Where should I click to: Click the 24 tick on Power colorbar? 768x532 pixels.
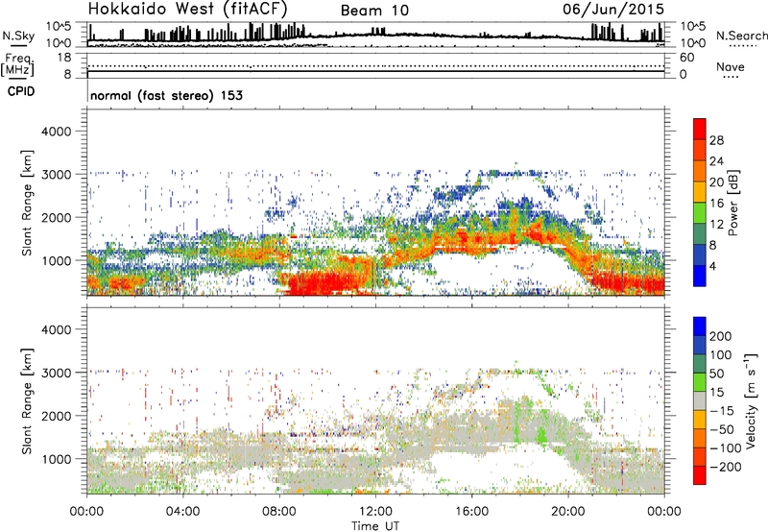(x=716, y=161)
